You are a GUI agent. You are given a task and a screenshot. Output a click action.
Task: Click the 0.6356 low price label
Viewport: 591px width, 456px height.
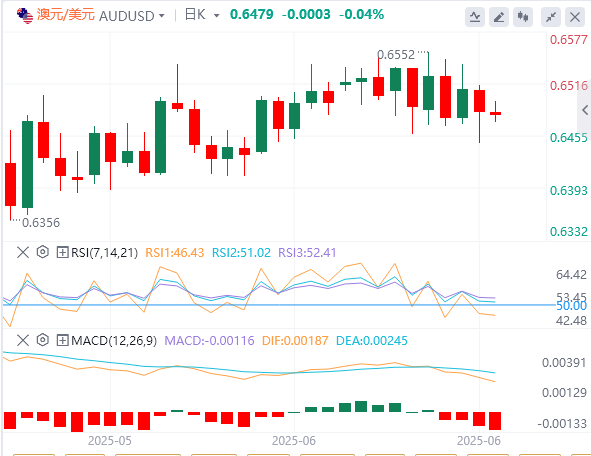coord(41,223)
